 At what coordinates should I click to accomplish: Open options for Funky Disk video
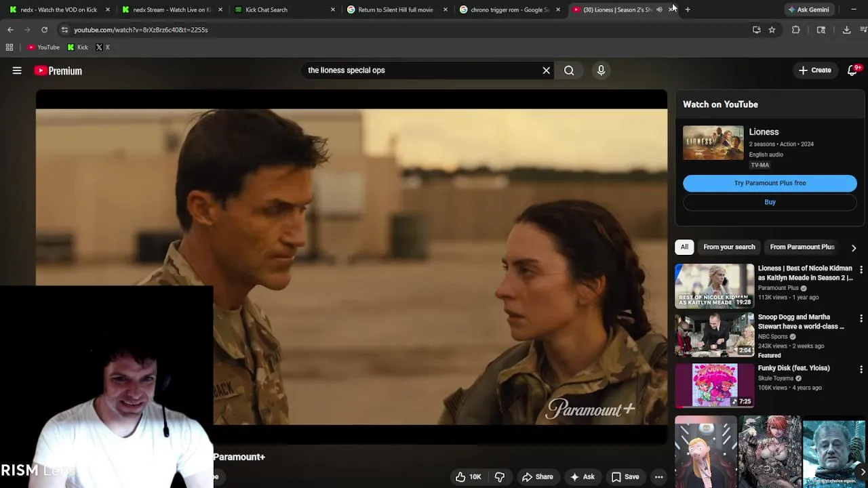click(861, 369)
